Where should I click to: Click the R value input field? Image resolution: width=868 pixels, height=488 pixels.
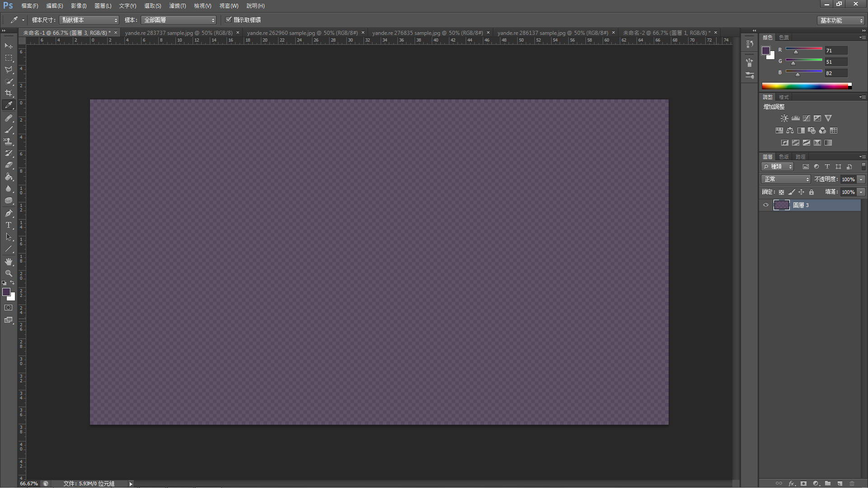pos(835,51)
